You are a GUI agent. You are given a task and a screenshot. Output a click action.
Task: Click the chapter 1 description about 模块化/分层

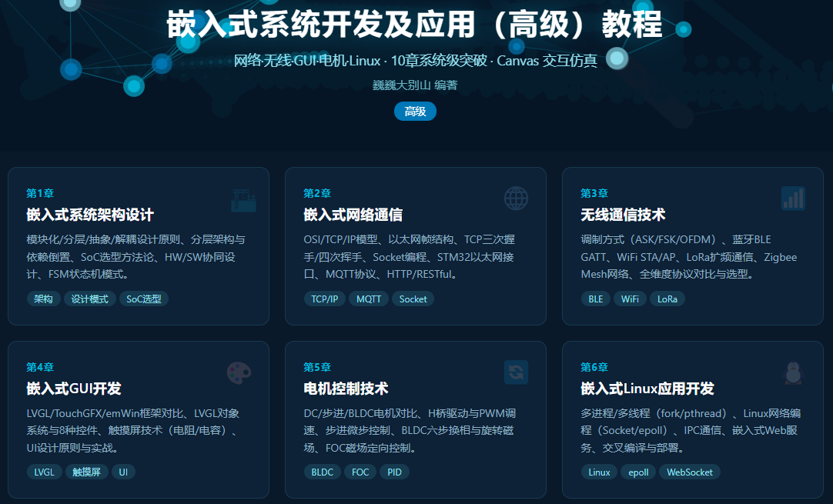coord(136,257)
